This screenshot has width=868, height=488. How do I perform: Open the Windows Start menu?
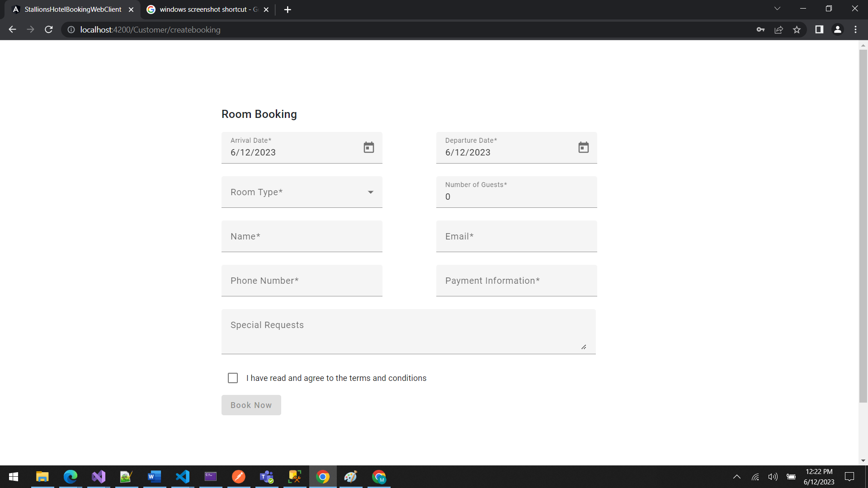(x=14, y=477)
